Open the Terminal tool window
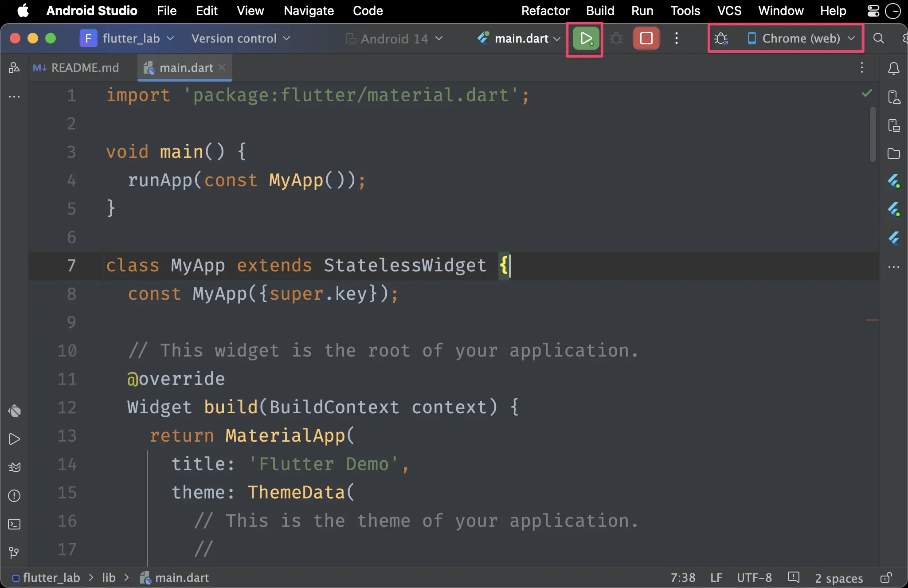Screen dimensions: 908x588 (x=14, y=524)
